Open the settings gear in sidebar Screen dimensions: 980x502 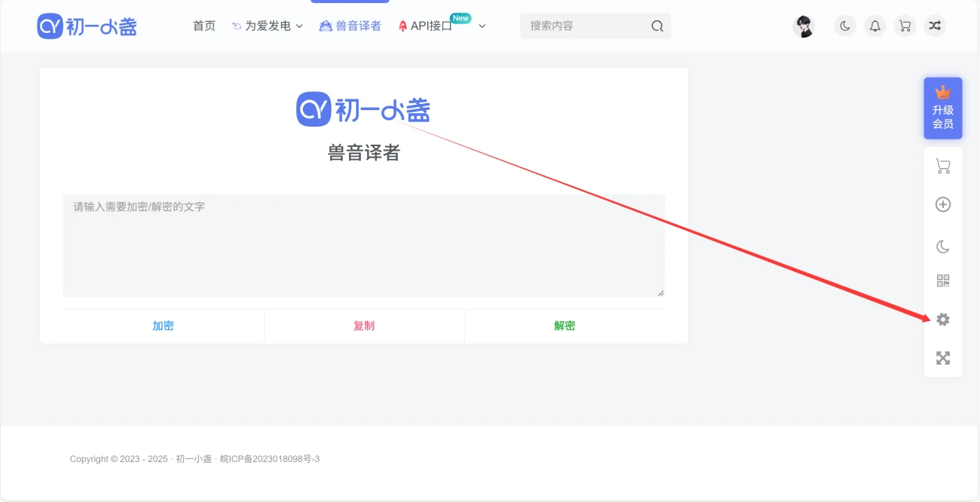(943, 320)
